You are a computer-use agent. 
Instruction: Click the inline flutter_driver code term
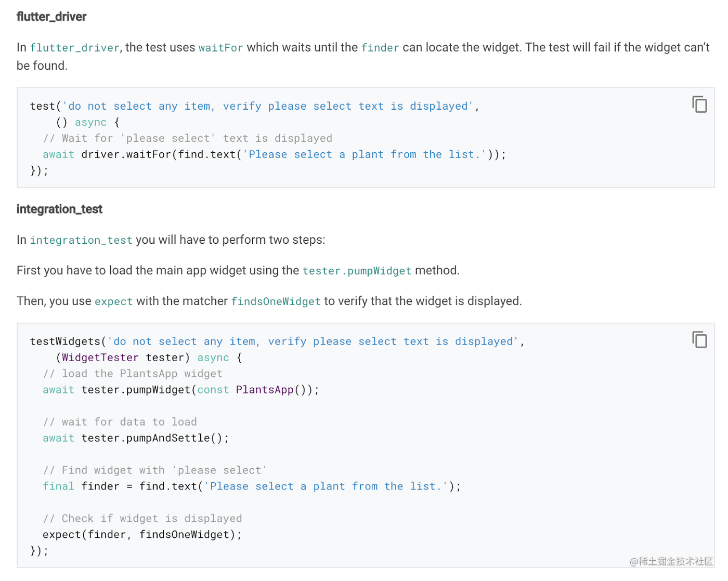pyautogui.click(x=75, y=48)
